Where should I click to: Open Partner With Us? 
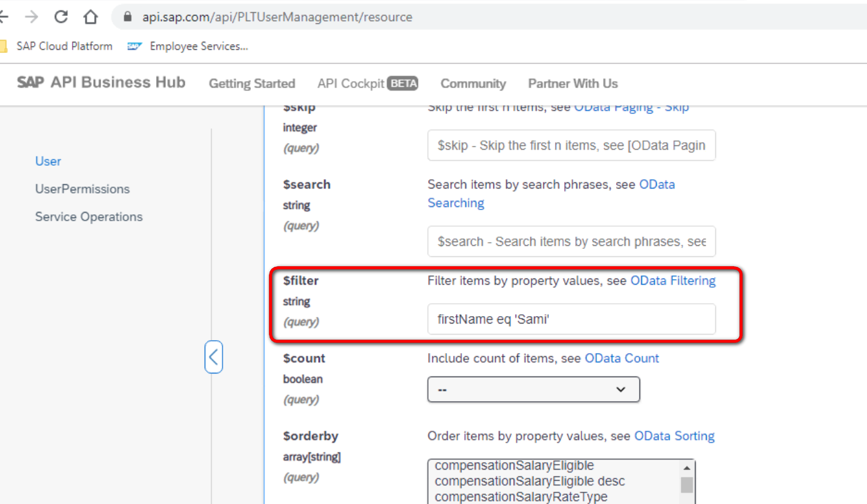click(572, 83)
